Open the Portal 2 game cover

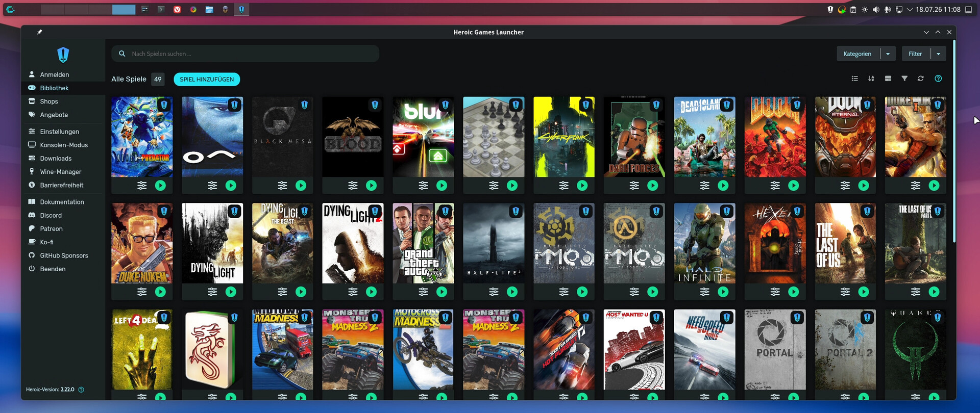pos(845,350)
